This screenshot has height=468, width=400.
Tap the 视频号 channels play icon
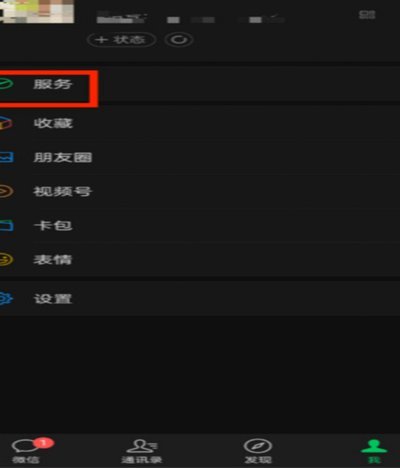pyautogui.click(x=6, y=191)
